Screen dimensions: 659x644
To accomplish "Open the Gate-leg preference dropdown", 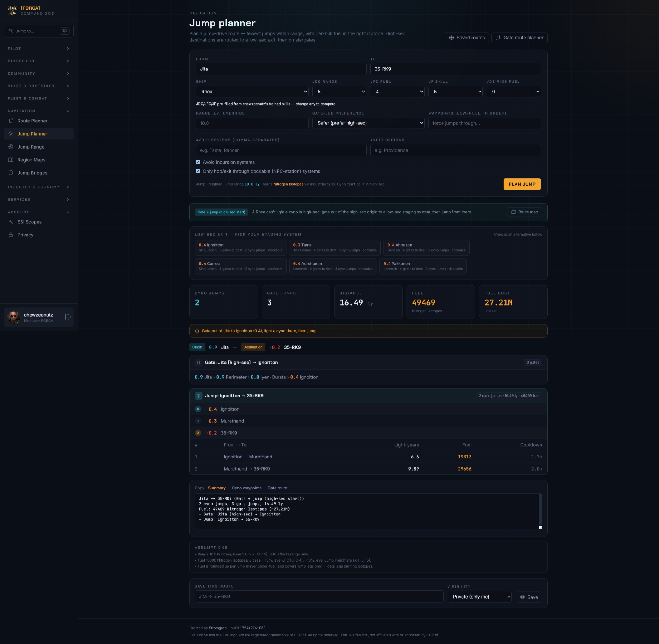I will click(x=368, y=123).
